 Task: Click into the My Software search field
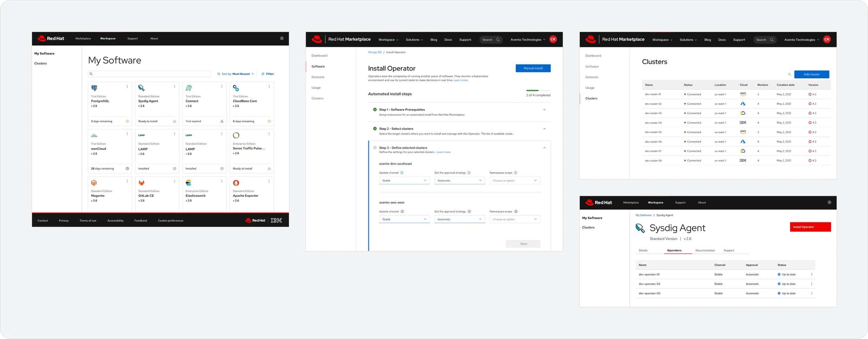click(149, 74)
